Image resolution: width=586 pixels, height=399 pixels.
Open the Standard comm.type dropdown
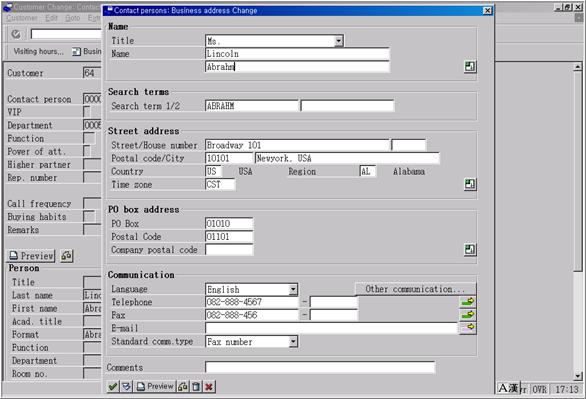click(x=293, y=341)
